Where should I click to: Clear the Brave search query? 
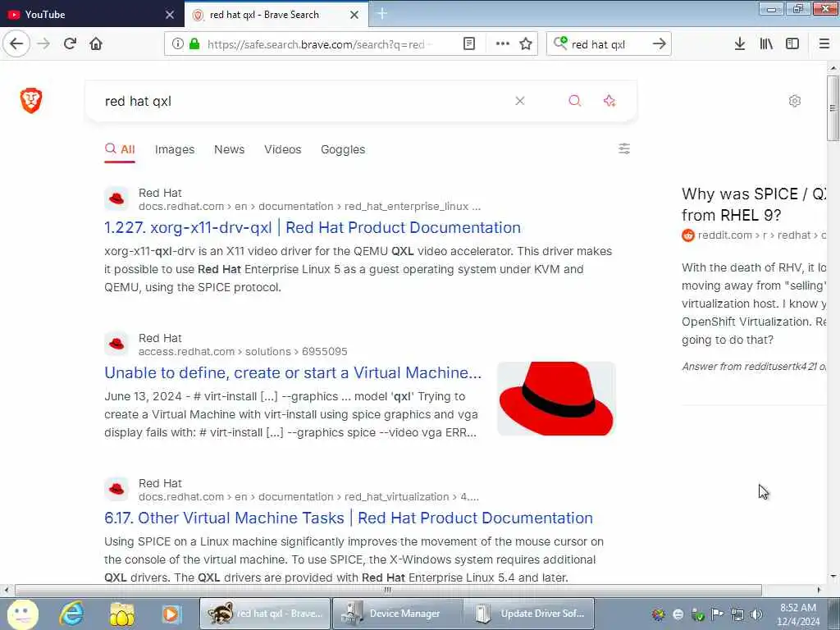click(519, 101)
